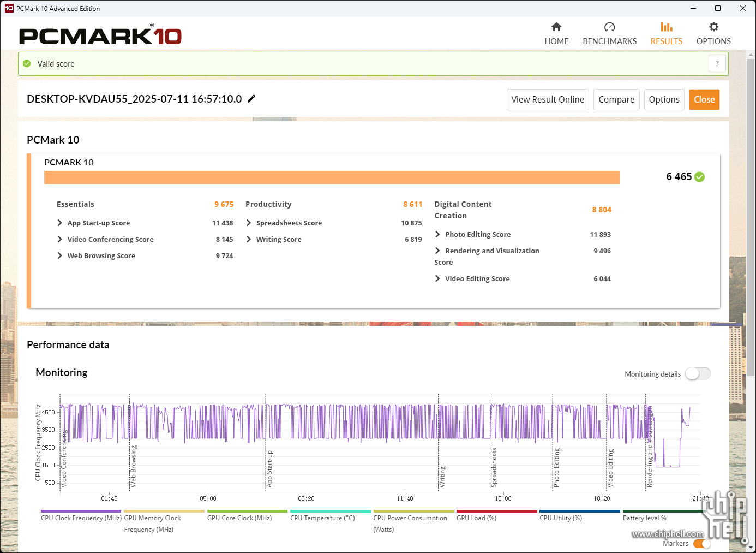Image resolution: width=756 pixels, height=553 pixels.
Task: Open Options via the gear icon
Action: [713, 27]
